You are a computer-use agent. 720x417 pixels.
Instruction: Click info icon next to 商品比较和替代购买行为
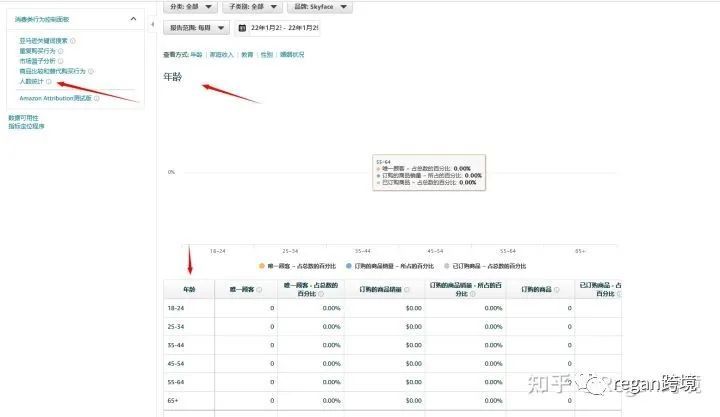coord(91,71)
